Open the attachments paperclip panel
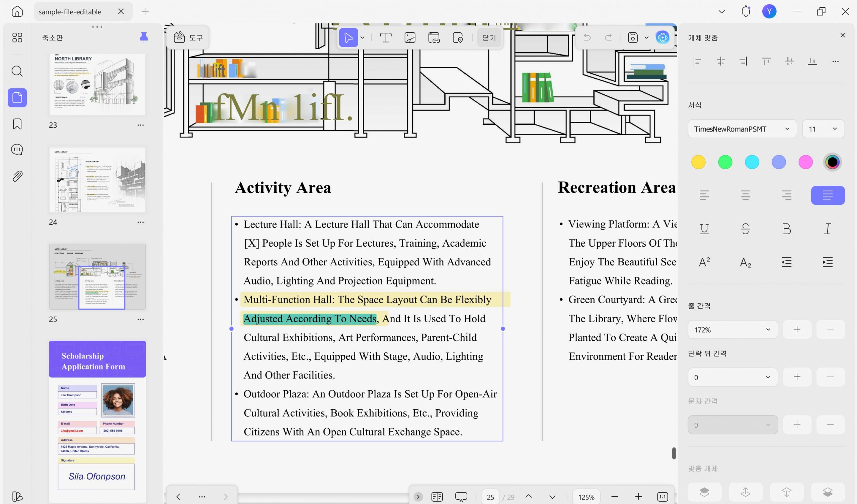Viewport: 857px width, 504px height. 17,176
